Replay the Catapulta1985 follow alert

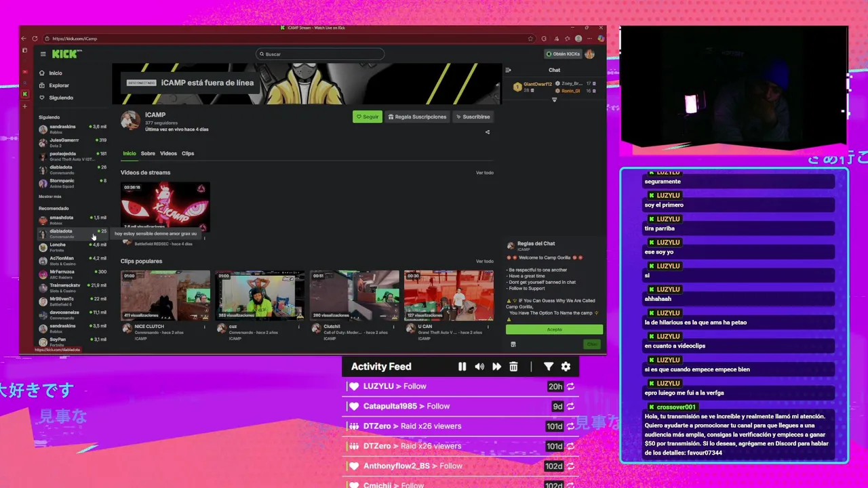[571, 407]
